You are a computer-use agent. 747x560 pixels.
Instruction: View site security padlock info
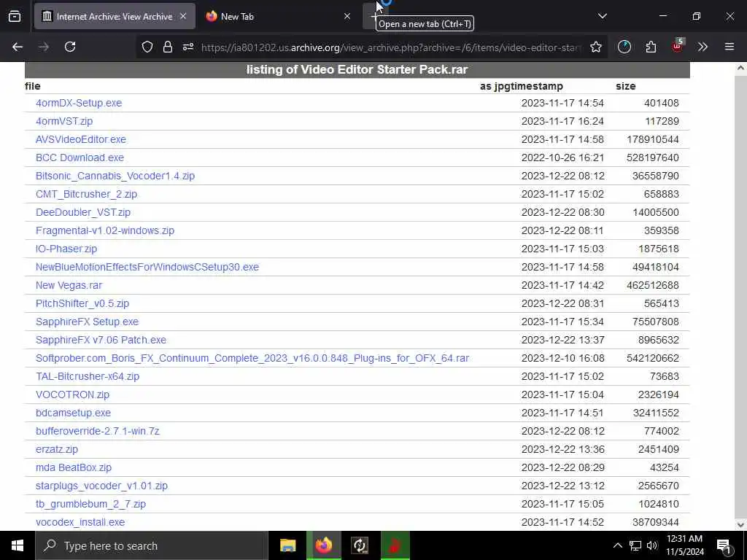167,47
